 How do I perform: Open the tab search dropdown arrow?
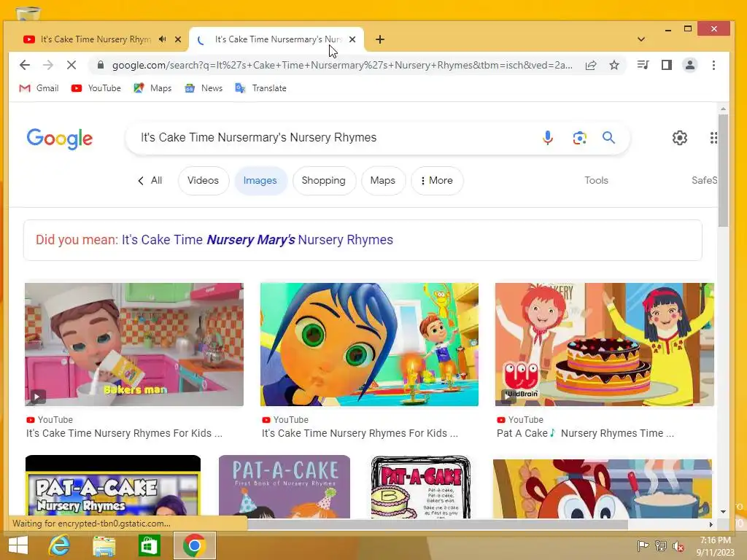pos(641,39)
